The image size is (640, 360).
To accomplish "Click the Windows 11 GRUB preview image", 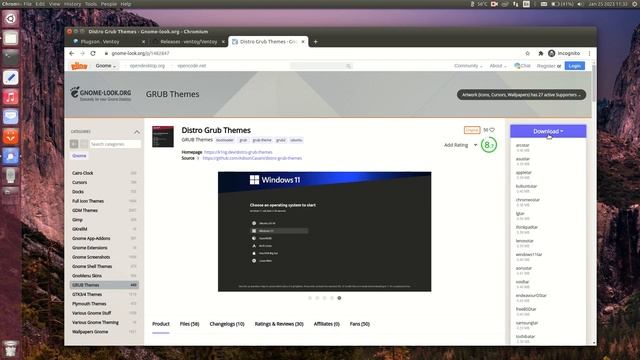I will (324, 231).
